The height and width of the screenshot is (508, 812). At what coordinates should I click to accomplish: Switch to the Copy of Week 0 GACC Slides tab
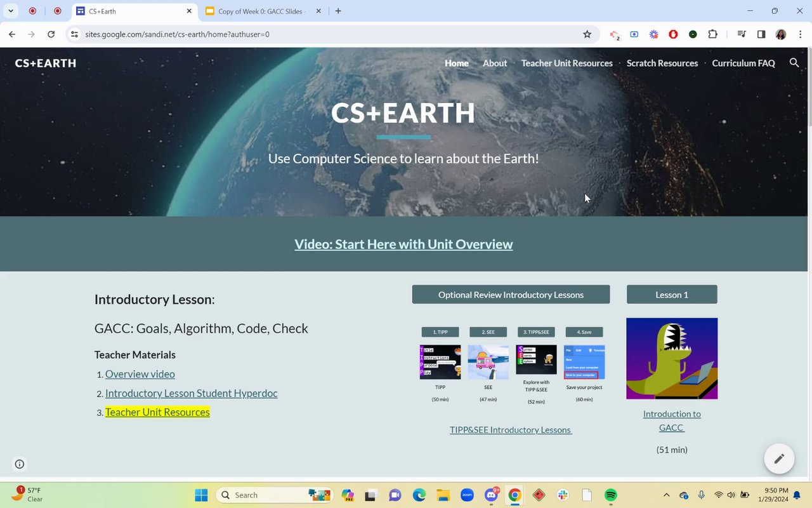(x=263, y=11)
